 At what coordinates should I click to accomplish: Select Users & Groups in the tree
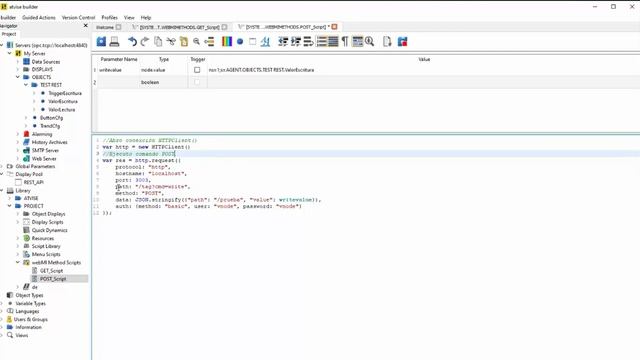coord(31,319)
